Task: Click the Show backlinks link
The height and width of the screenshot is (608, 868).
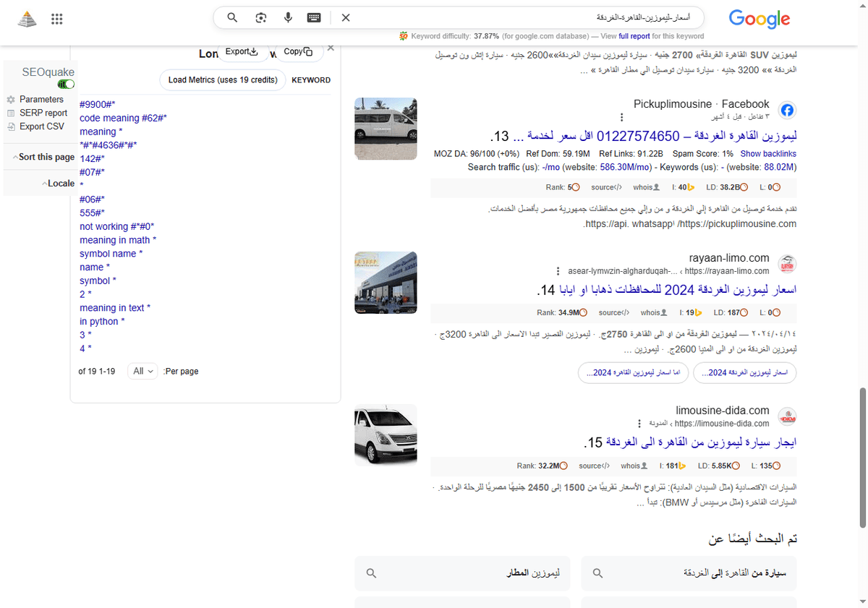Action: 767,154
